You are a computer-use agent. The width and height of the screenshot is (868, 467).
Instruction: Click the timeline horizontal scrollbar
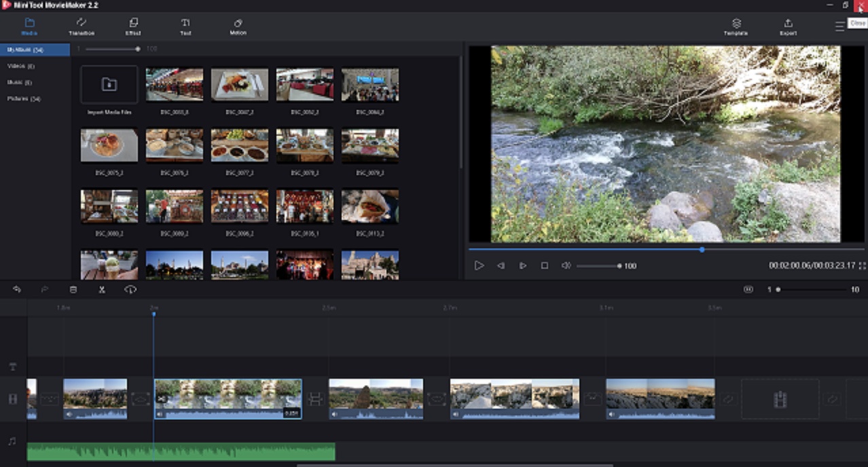pyautogui.click(x=455, y=465)
